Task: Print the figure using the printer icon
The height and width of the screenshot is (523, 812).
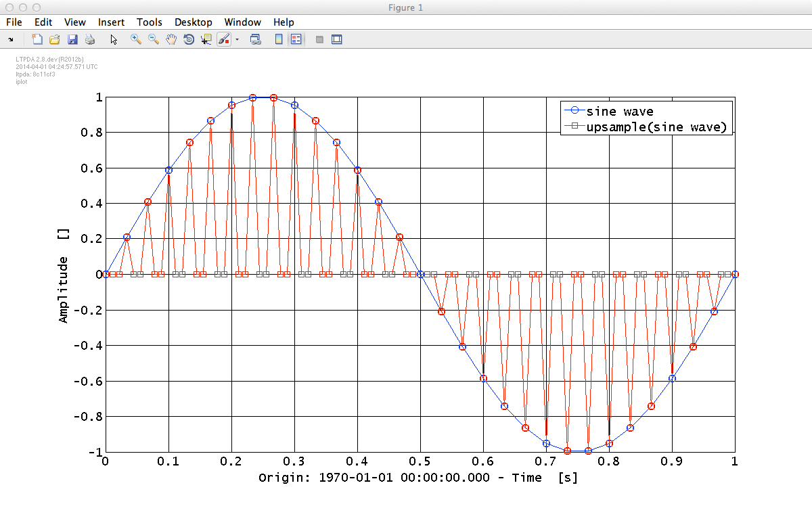Action: click(x=90, y=39)
